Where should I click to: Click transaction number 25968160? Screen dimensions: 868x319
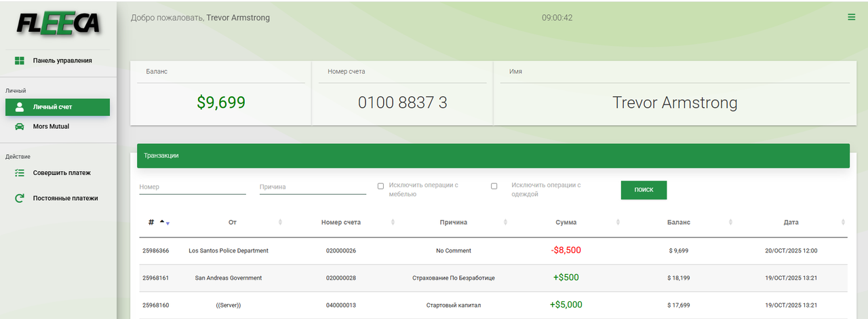point(155,305)
